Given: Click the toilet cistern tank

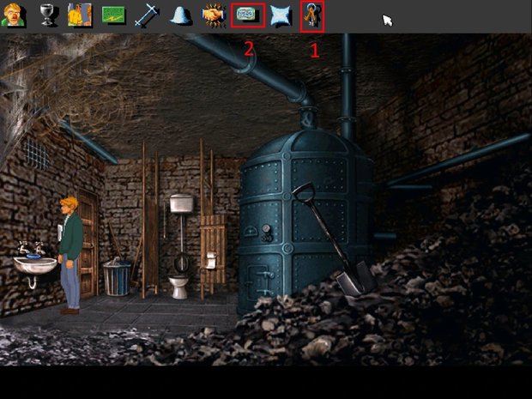Looking at the screenshot, I should point(180,203).
